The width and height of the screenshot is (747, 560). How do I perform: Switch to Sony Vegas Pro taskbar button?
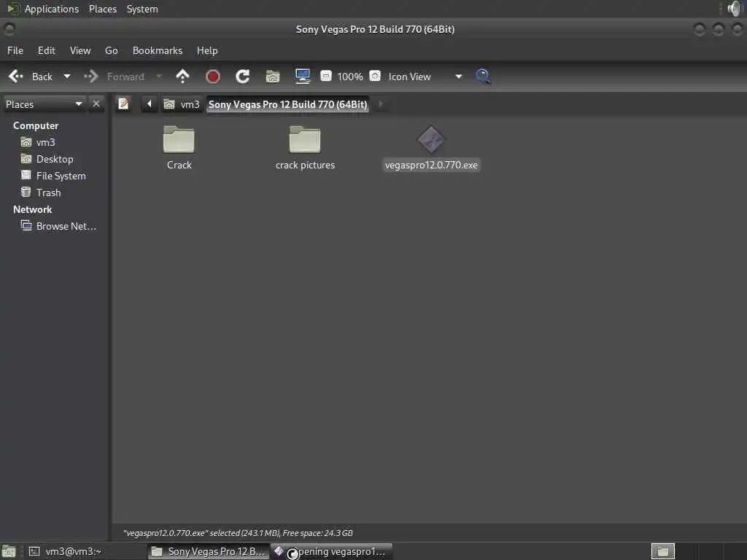[208, 551]
